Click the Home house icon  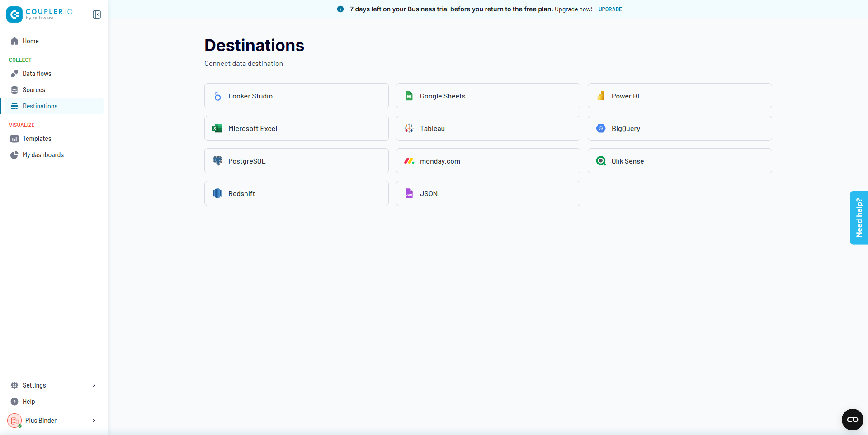click(x=14, y=41)
